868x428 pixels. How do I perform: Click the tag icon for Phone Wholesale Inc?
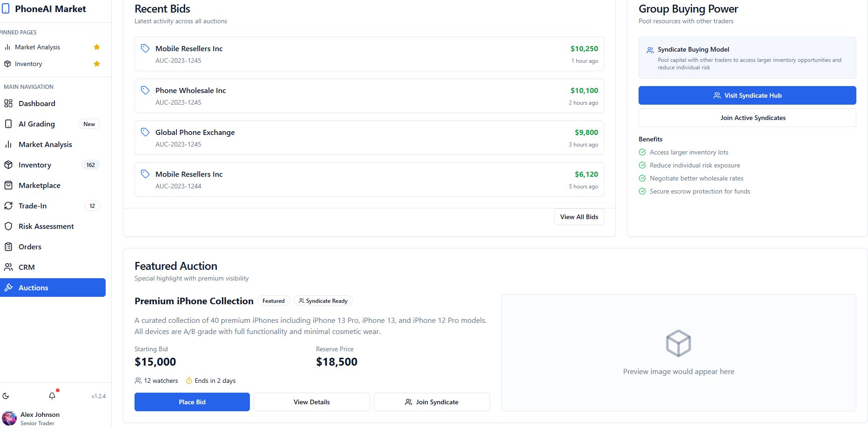(145, 90)
